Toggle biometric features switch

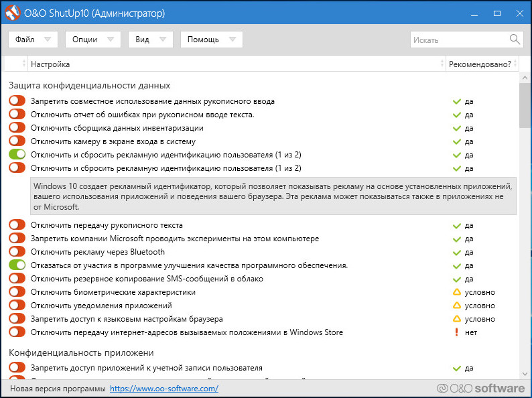pos(17,291)
